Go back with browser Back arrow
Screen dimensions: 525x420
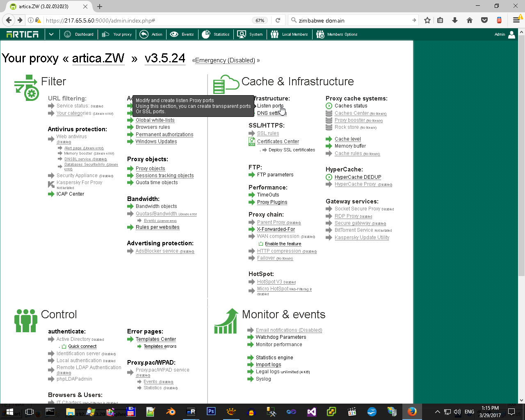pyautogui.click(x=9, y=20)
